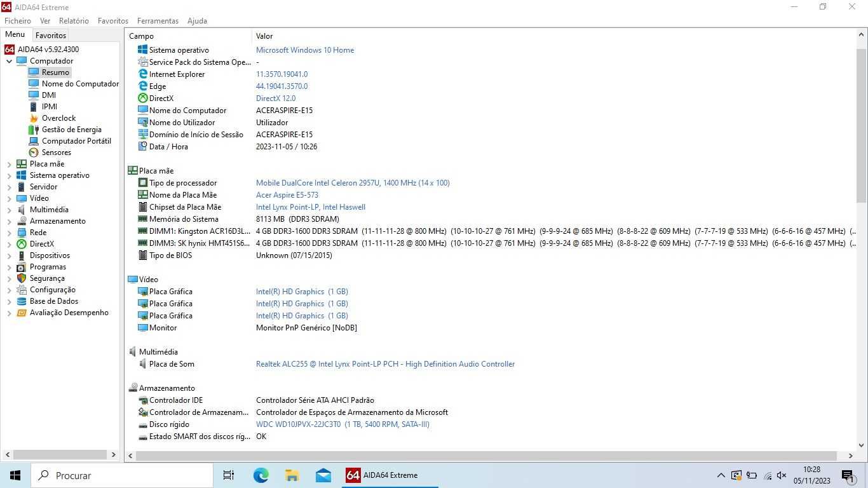Viewport: 868px width, 488px height.
Task: Expand the Programas tree node
Action: pos(10,267)
